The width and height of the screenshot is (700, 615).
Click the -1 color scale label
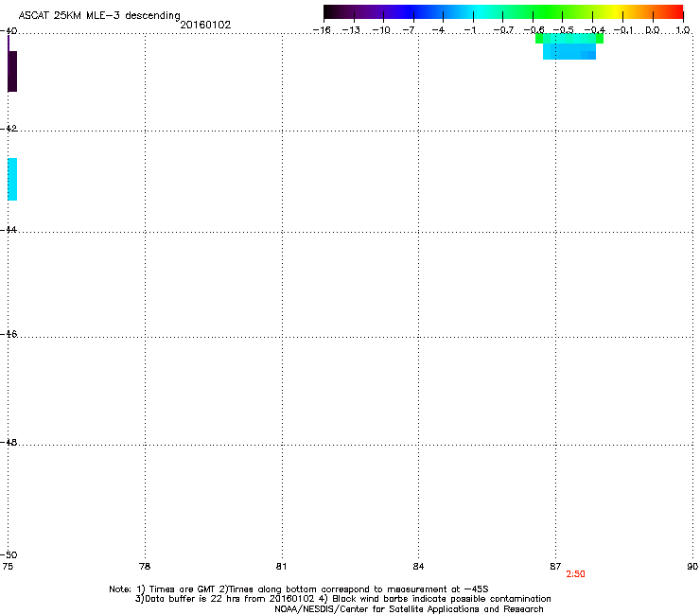pyautogui.click(x=469, y=30)
